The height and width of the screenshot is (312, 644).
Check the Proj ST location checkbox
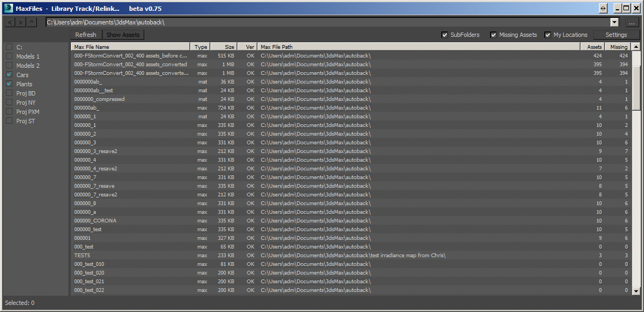(9, 121)
